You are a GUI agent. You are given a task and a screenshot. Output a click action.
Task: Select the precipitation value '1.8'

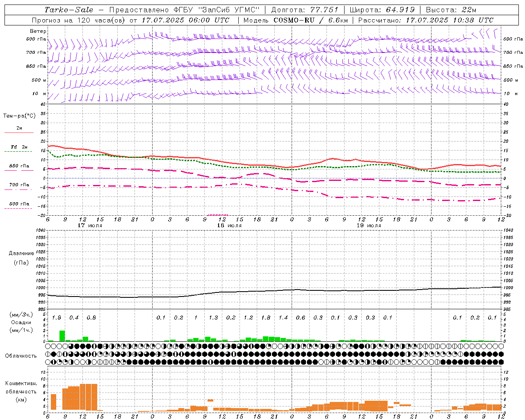[266, 318]
